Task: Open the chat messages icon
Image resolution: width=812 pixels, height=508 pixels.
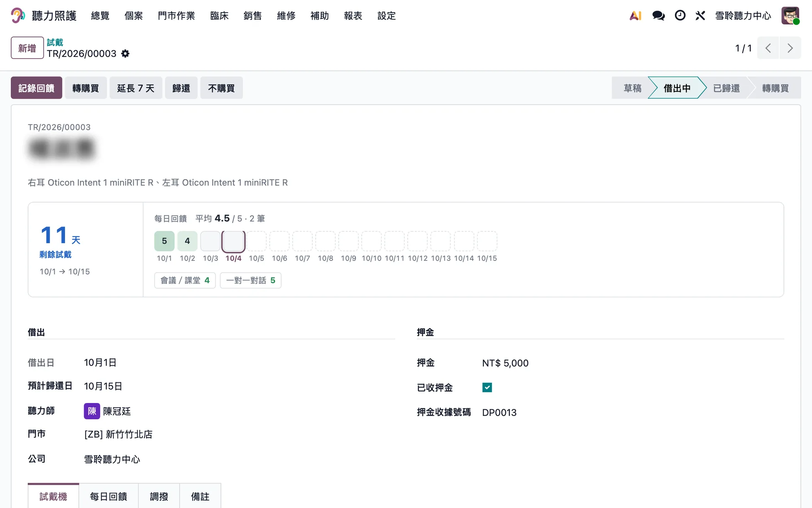Action: (658, 16)
